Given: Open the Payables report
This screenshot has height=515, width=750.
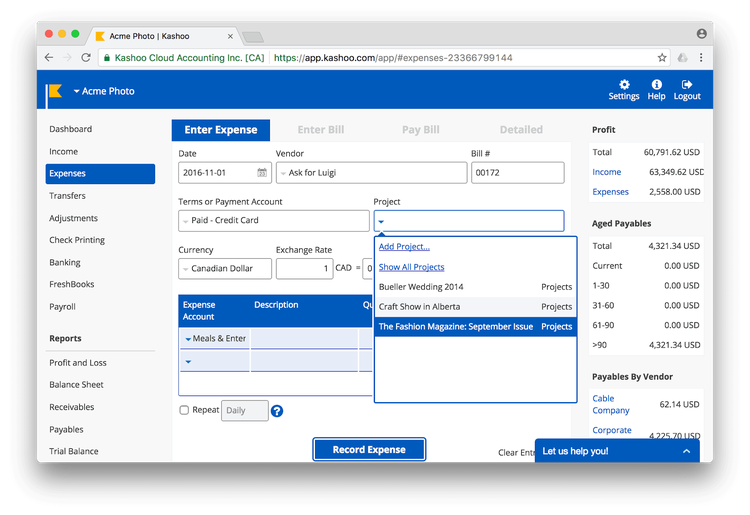Looking at the screenshot, I should pyautogui.click(x=66, y=429).
